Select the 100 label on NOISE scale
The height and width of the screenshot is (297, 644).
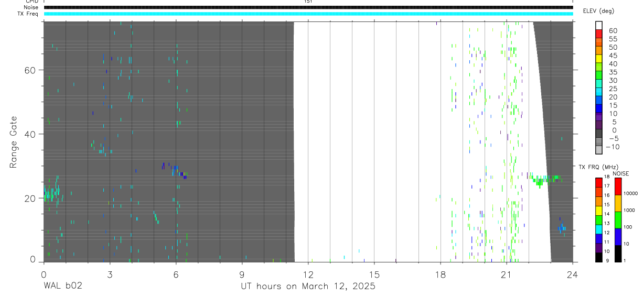pos(627,227)
